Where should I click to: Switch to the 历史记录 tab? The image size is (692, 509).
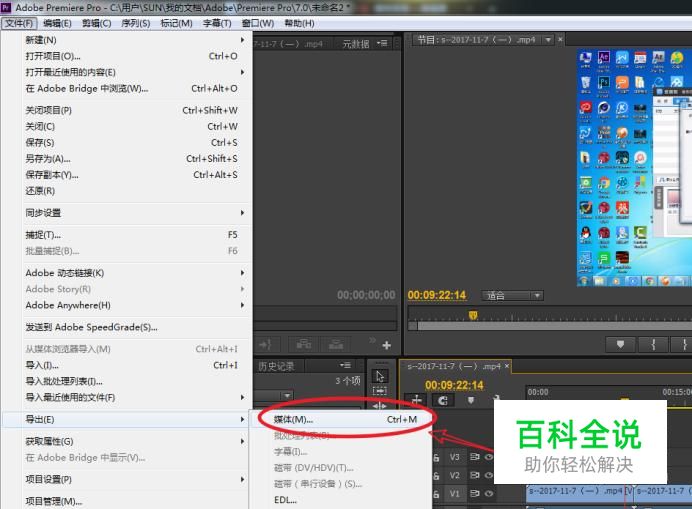pos(276,366)
